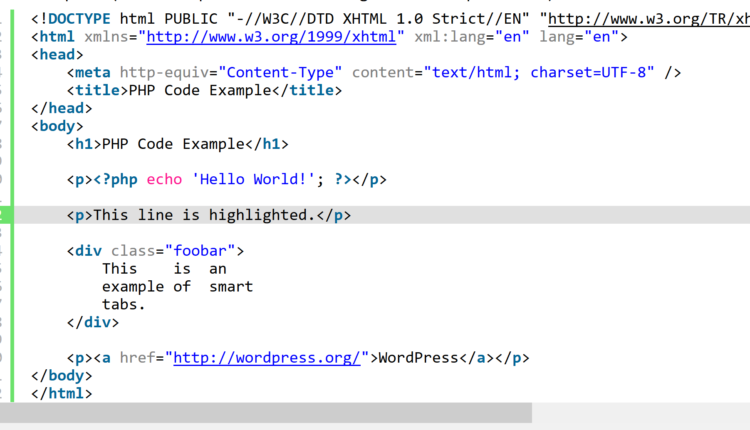The height and width of the screenshot is (430, 750).
Task: Select the highlighted line 'This line is highlighted.'
Action: tap(375, 215)
